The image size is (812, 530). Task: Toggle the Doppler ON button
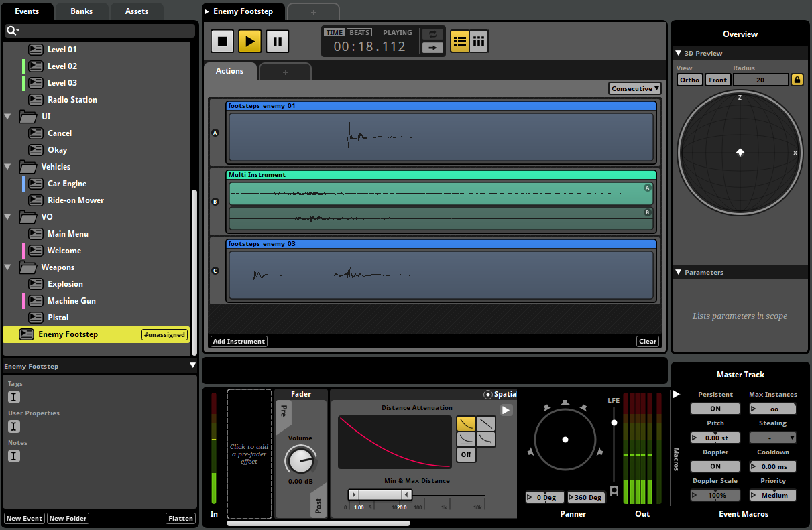click(715, 466)
